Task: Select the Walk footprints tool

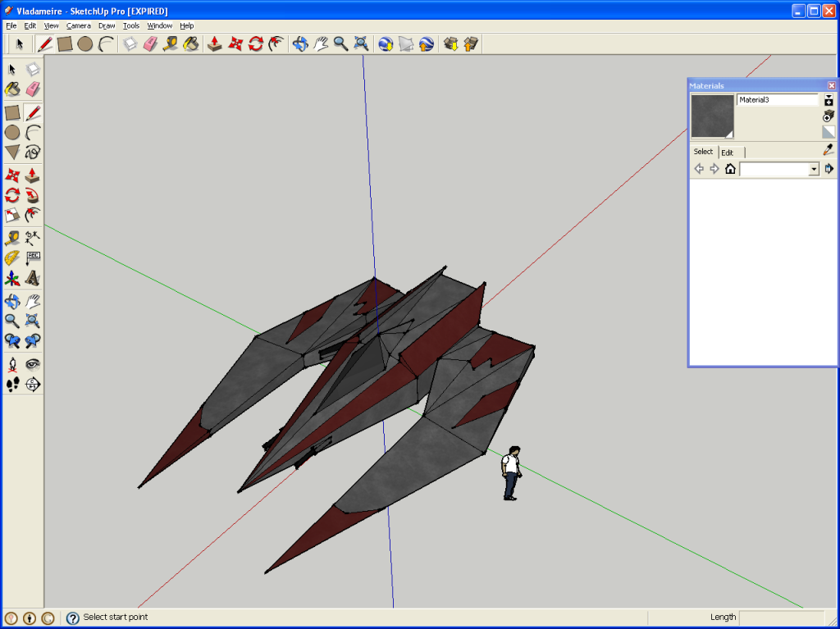Action: pyautogui.click(x=13, y=384)
